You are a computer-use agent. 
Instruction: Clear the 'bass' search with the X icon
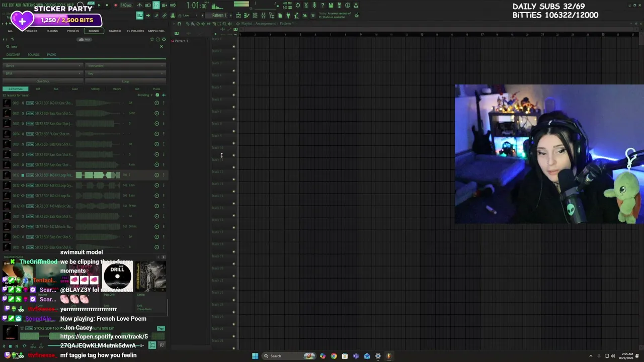tap(162, 47)
